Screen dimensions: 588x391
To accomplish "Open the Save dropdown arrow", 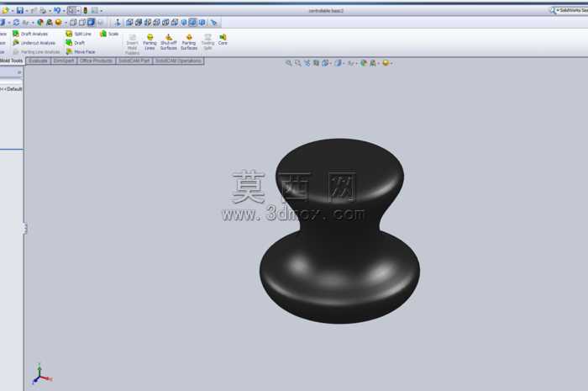I will tap(26, 11).
